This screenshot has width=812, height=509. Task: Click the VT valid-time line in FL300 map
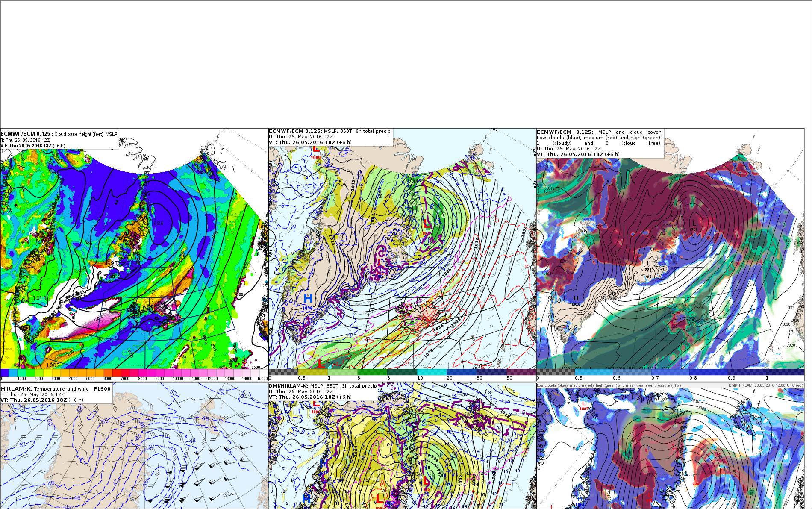42,400
